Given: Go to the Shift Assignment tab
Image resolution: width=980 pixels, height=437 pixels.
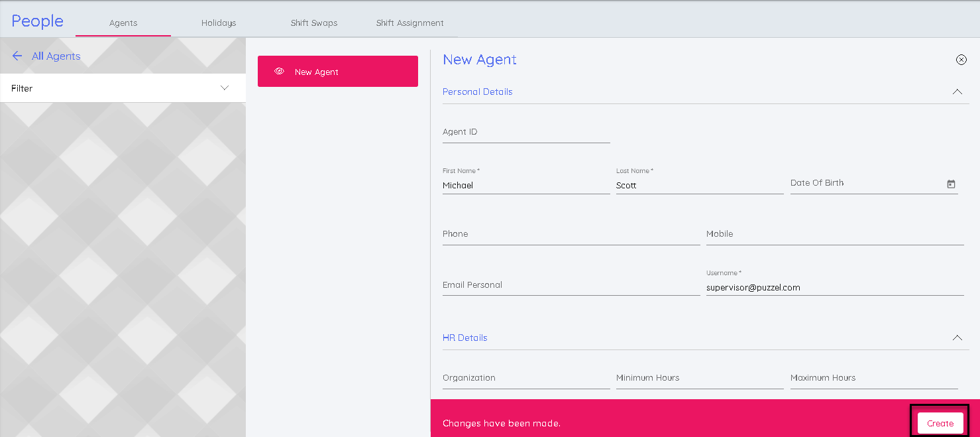Looking at the screenshot, I should point(409,23).
